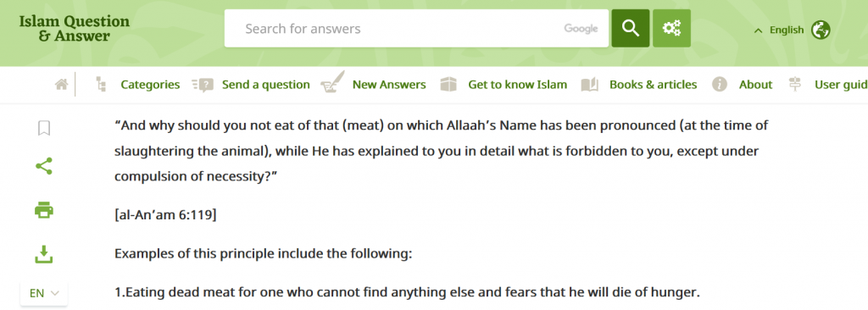The image size is (868, 310).
Task: Click the info icon beside About
Action: point(719,85)
